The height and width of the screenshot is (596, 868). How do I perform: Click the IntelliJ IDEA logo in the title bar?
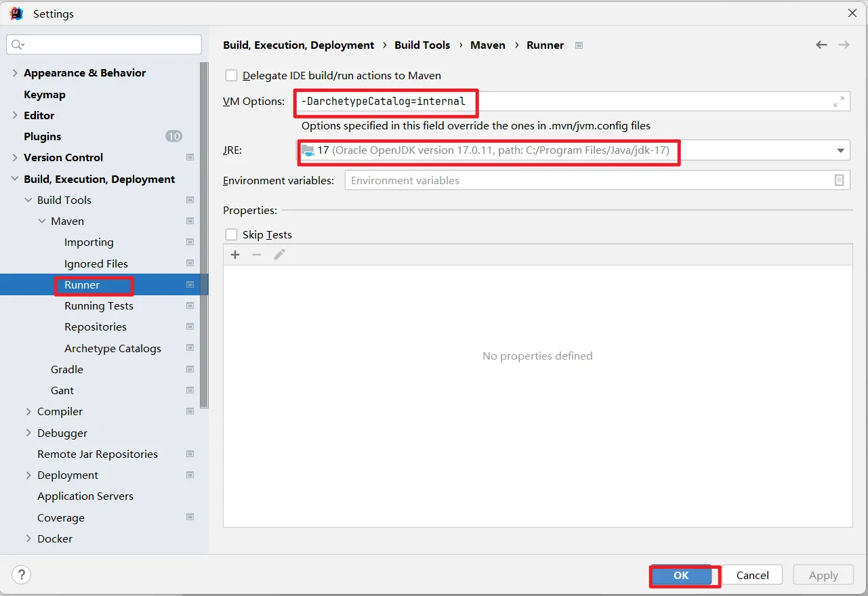click(16, 14)
